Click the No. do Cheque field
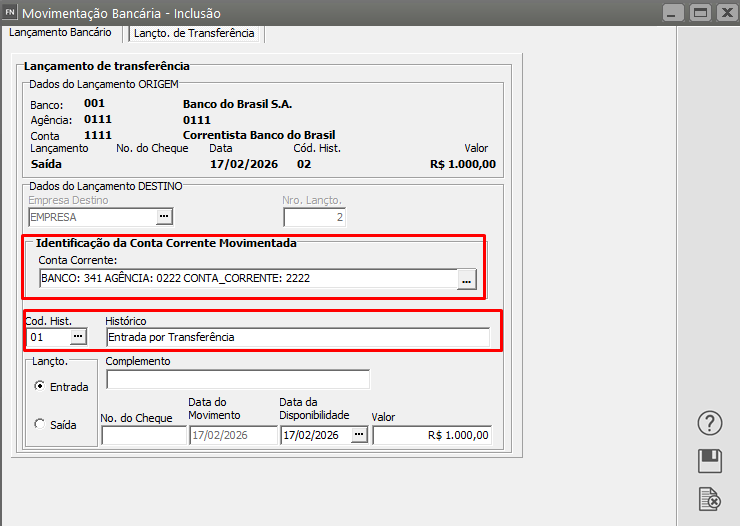The width and height of the screenshot is (740, 526). (x=143, y=435)
